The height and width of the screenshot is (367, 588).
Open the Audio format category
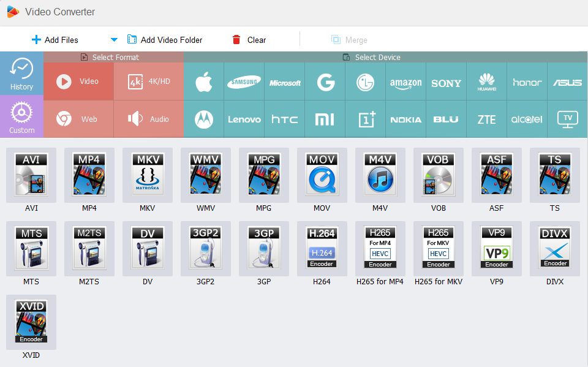click(x=148, y=119)
